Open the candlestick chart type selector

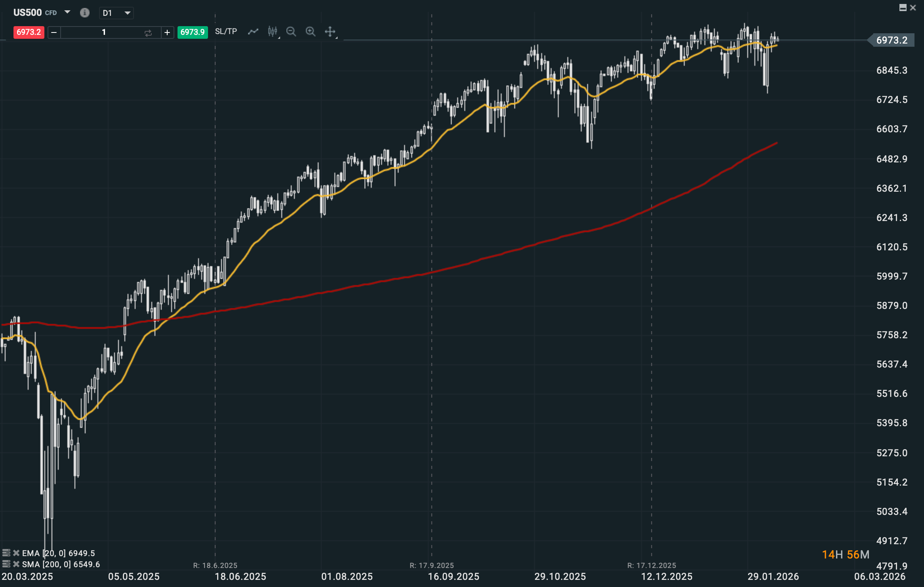(273, 32)
